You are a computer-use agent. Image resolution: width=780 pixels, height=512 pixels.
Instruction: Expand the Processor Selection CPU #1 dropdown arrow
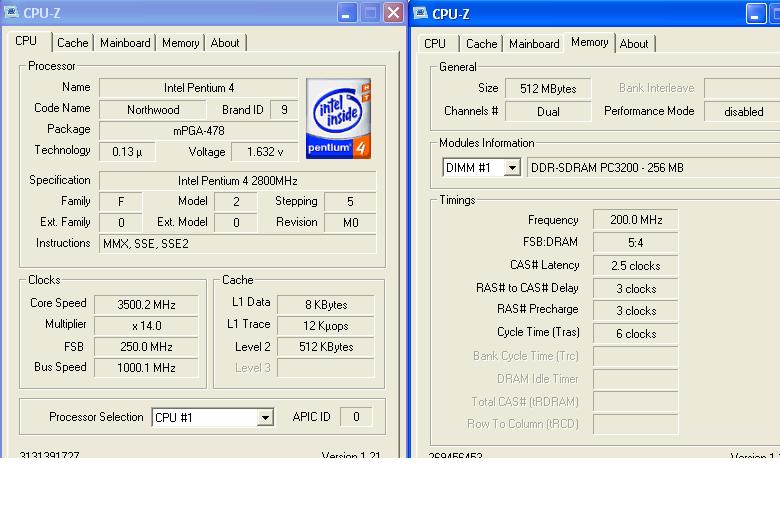click(265, 417)
